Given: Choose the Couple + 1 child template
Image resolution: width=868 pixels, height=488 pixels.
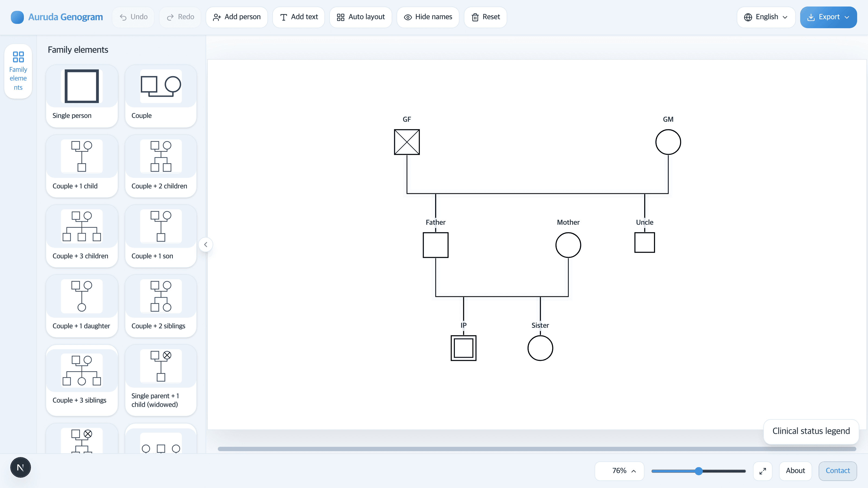Looking at the screenshot, I should point(82,166).
